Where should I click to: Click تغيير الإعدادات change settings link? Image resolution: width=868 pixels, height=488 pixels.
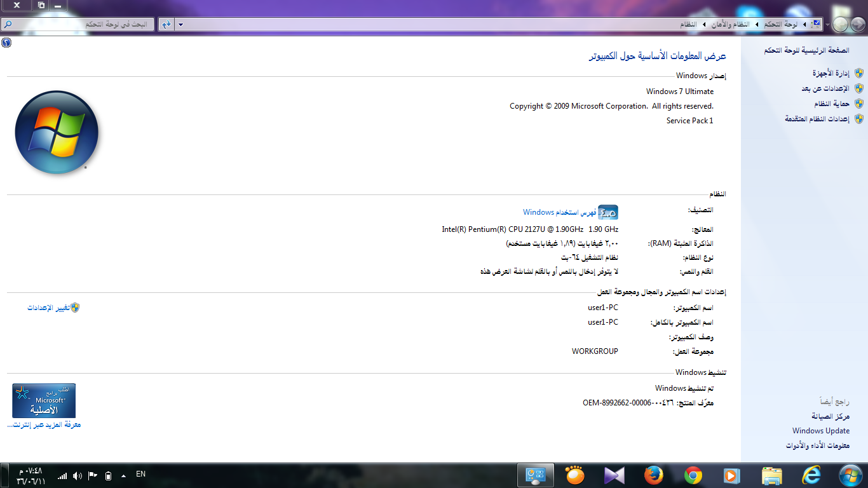point(48,308)
